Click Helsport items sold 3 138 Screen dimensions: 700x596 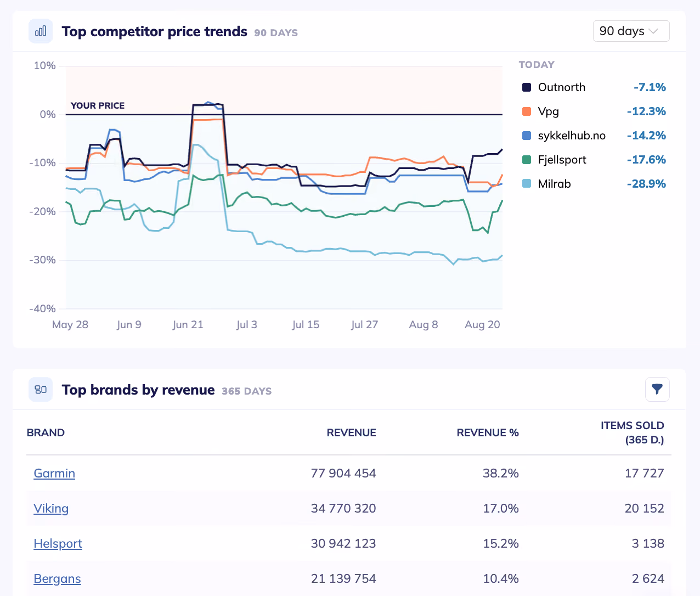click(x=648, y=543)
